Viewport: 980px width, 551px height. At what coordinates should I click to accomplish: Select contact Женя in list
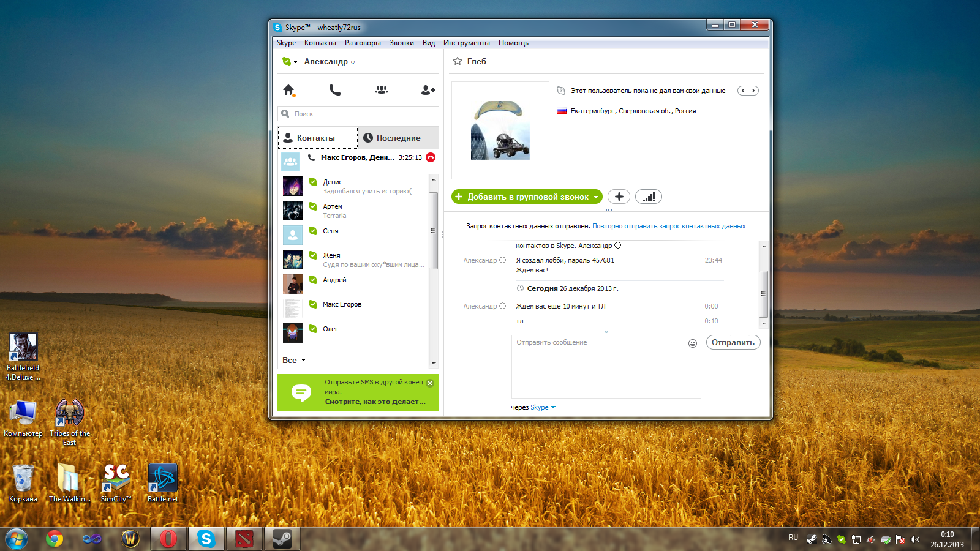pos(354,260)
